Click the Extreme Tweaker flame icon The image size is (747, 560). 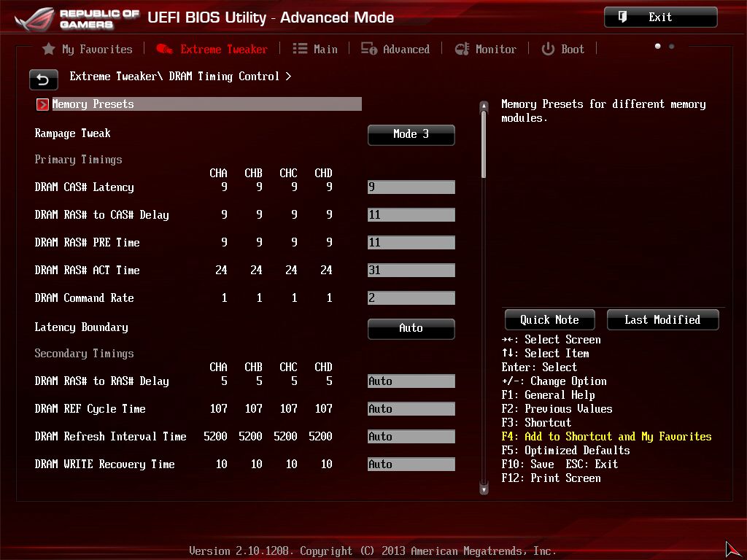(x=164, y=49)
